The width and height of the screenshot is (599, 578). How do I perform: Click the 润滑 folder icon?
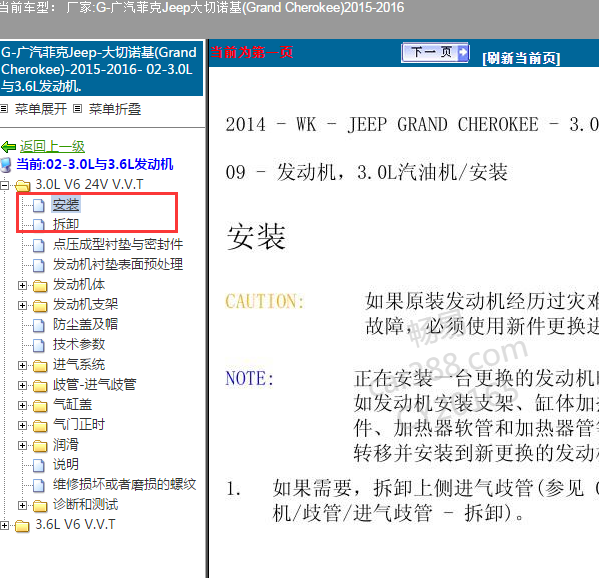(x=40, y=445)
